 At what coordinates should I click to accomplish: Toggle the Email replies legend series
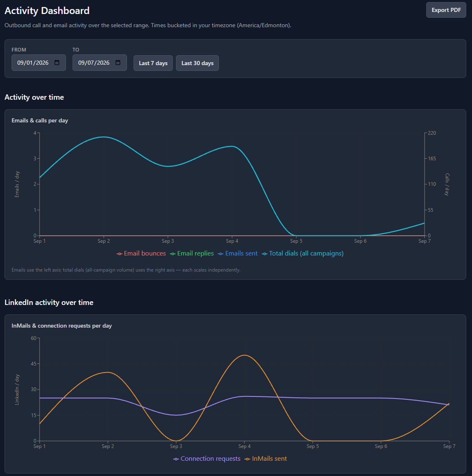coord(192,253)
